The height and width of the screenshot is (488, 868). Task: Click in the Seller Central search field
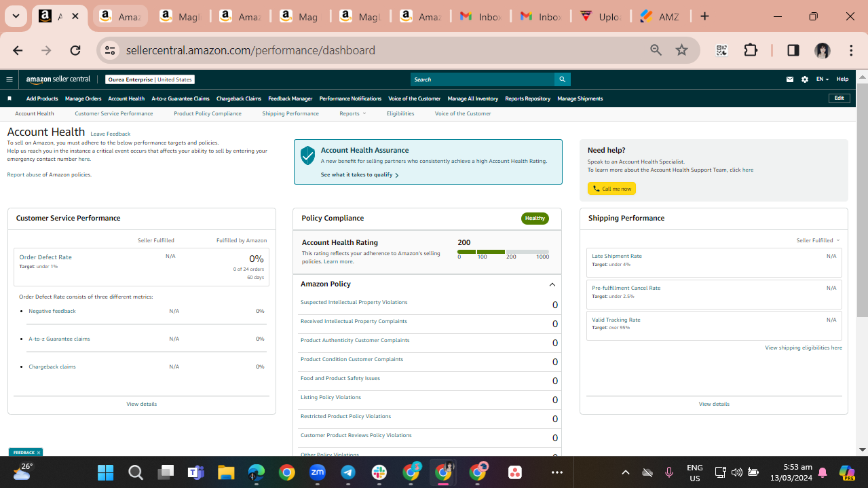click(x=483, y=79)
